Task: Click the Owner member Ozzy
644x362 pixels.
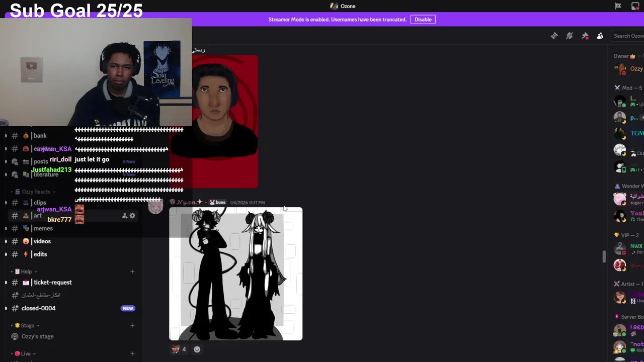Action: point(629,69)
